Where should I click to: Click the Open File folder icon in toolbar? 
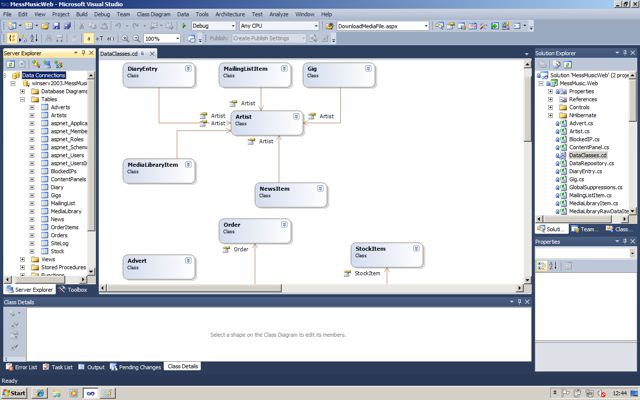pos(45,26)
